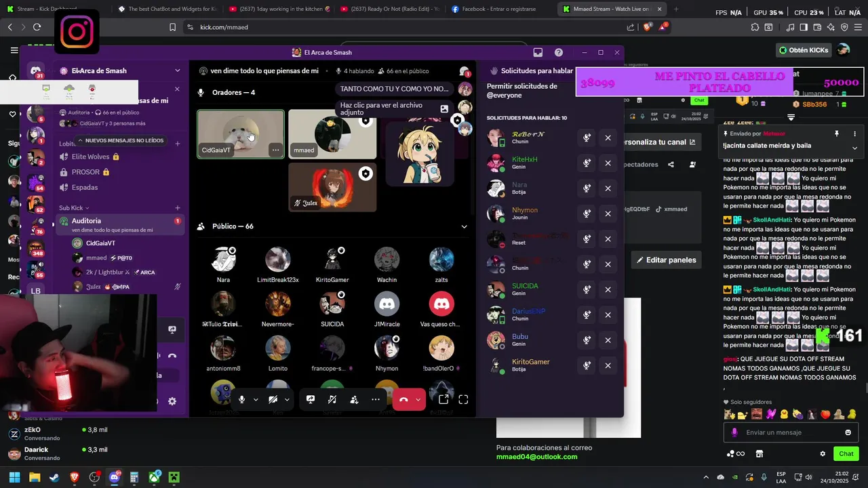Click Editar paneles on Kick page

(x=667, y=260)
